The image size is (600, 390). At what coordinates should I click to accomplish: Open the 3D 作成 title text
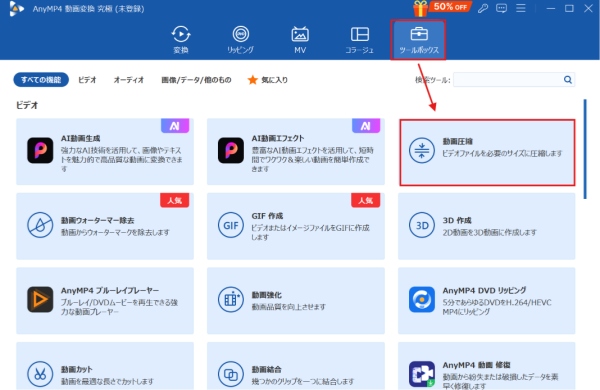457,220
